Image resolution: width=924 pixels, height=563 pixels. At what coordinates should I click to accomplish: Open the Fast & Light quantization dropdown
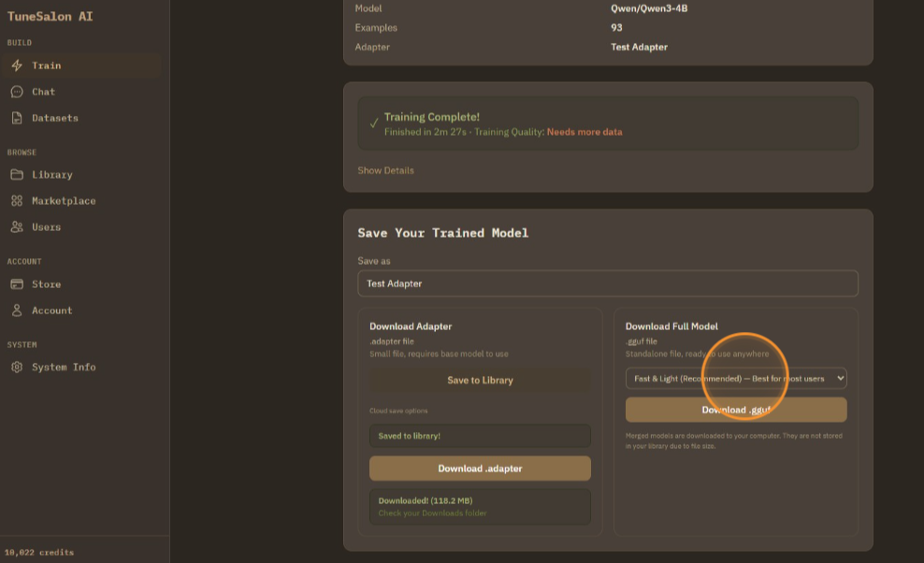(735, 378)
